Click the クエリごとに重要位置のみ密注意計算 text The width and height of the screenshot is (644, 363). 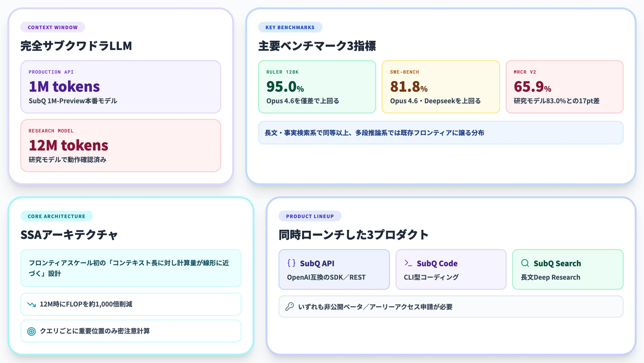(x=95, y=331)
